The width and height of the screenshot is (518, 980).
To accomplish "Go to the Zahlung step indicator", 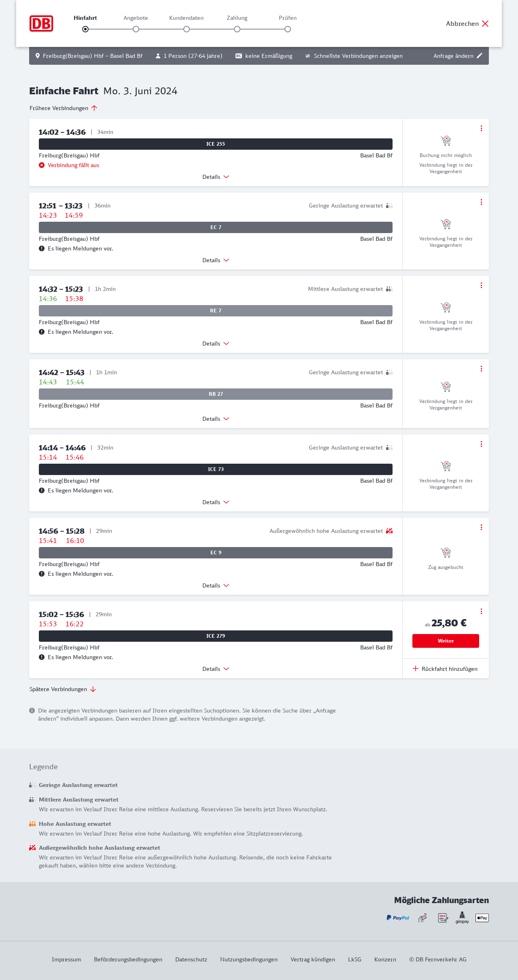I will [x=237, y=29].
